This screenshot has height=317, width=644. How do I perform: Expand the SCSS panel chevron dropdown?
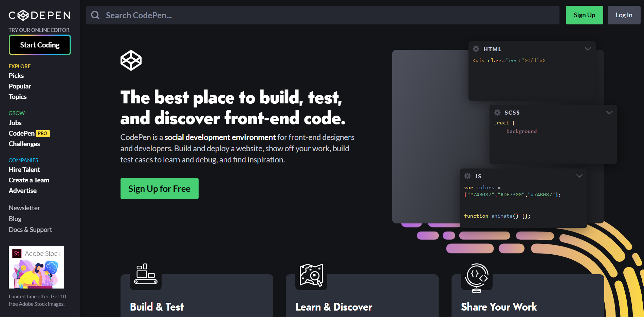tap(609, 113)
